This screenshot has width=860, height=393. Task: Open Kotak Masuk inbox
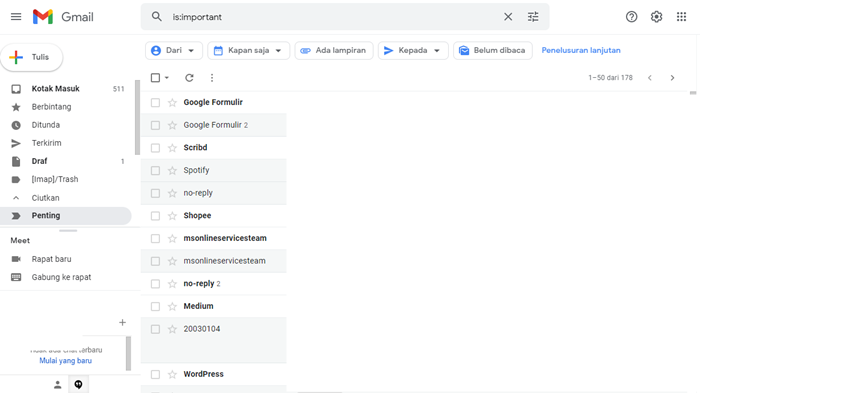55,89
